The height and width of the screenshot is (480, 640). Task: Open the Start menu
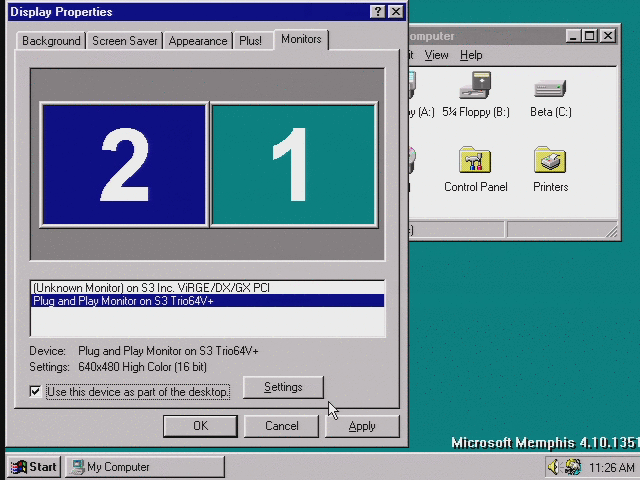[x=34, y=467]
